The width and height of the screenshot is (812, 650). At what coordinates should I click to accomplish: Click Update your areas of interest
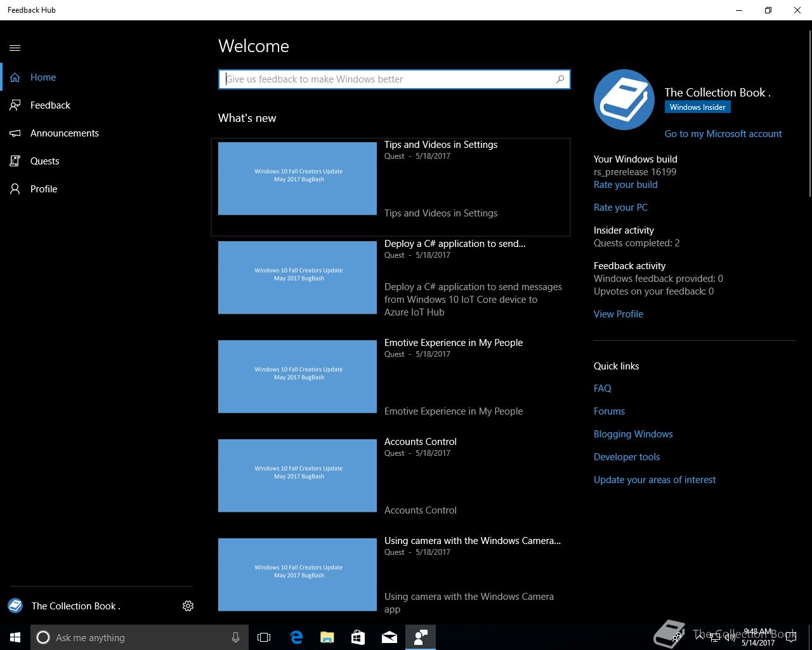tap(655, 480)
